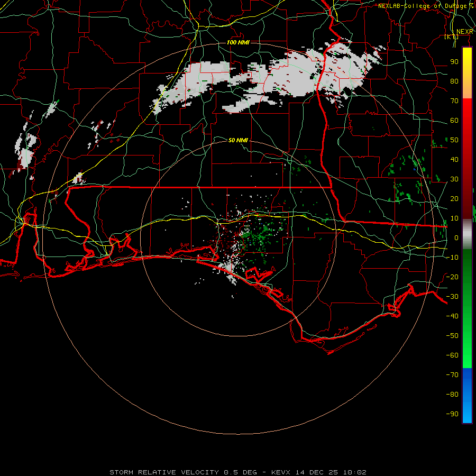
Task: Click the "50 NMI" range ring label
Action: click(x=238, y=140)
